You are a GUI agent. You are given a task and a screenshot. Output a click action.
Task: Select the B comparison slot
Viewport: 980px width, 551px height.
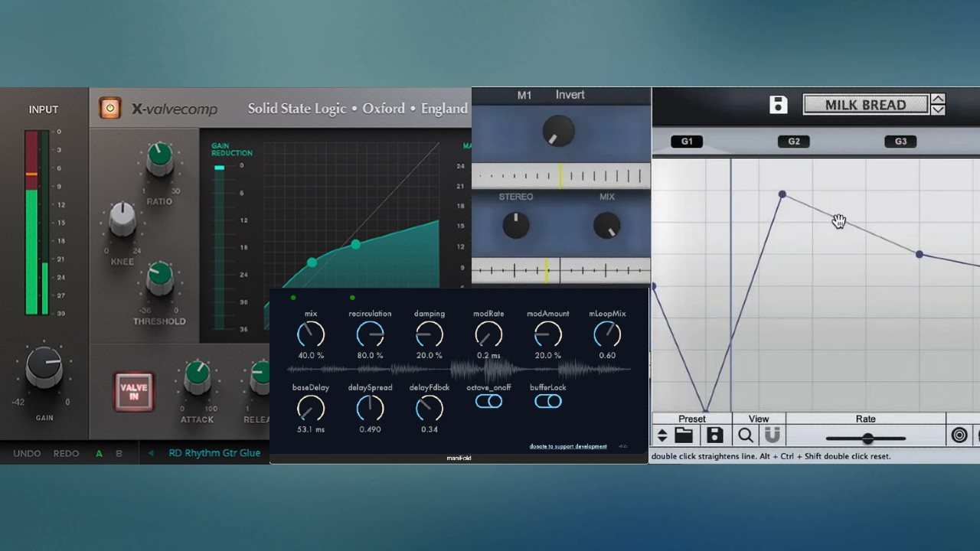[119, 453]
